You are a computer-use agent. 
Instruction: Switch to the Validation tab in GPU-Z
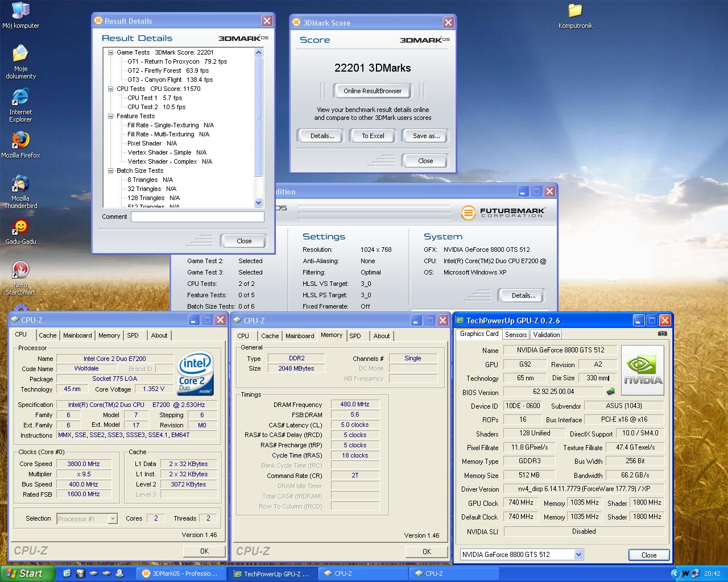[546, 335]
